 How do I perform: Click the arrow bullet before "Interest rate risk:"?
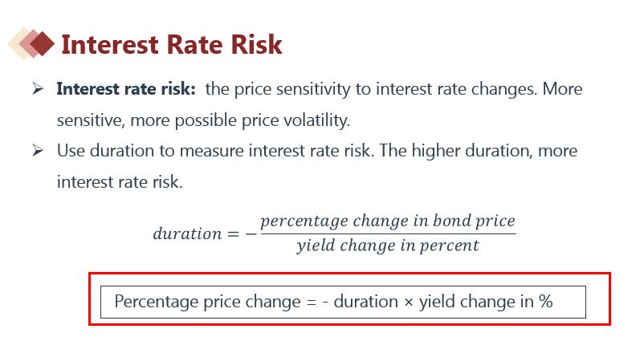(x=38, y=88)
